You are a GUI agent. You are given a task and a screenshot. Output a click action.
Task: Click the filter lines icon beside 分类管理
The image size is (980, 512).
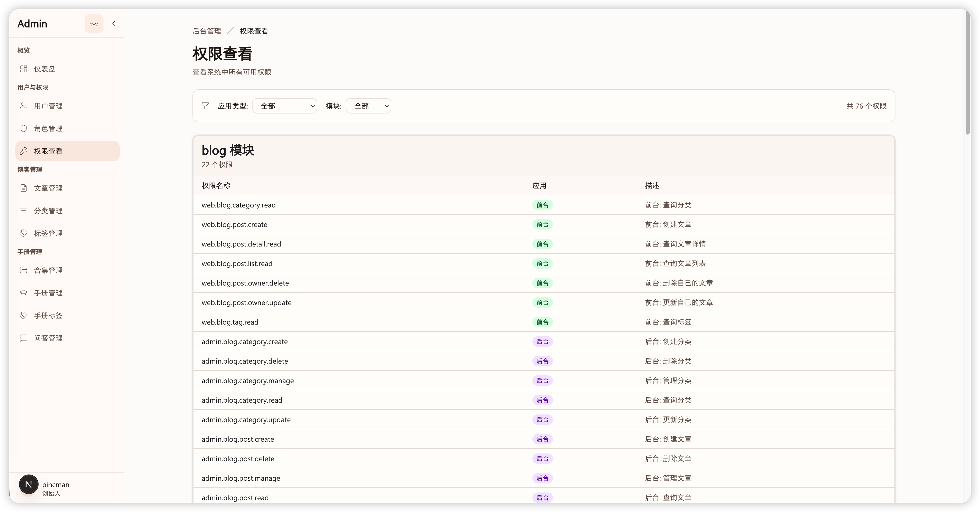coord(24,211)
